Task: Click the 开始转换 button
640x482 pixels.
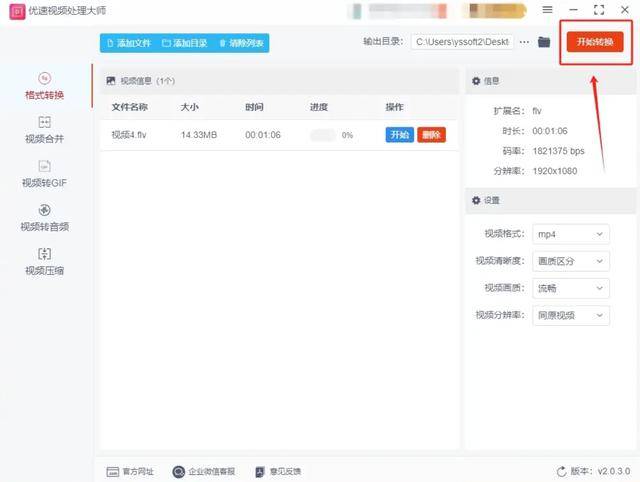Action: [595, 42]
